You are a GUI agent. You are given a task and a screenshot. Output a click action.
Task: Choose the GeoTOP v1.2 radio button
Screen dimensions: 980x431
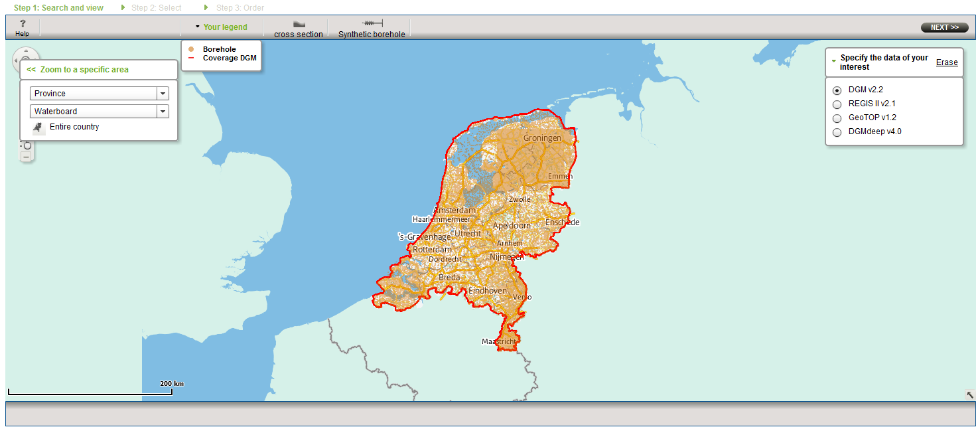point(837,118)
